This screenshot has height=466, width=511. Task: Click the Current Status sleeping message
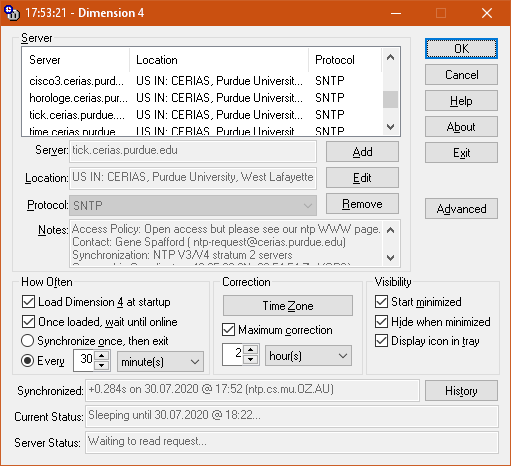pos(292,416)
